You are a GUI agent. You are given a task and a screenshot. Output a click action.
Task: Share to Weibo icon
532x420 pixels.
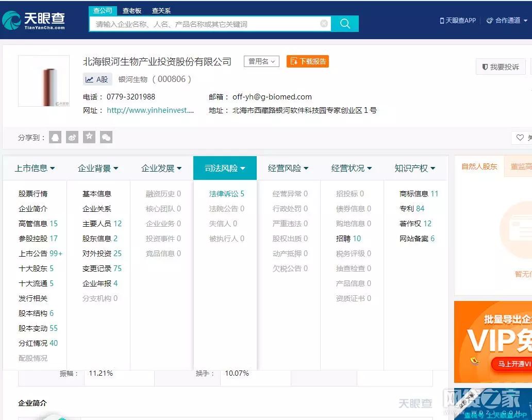[x=72, y=137]
